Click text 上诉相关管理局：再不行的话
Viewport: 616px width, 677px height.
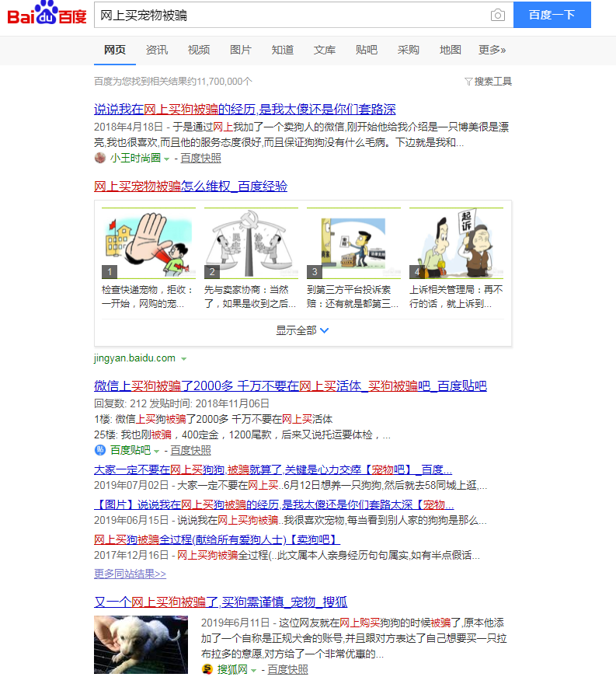click(x=456, y=297)
